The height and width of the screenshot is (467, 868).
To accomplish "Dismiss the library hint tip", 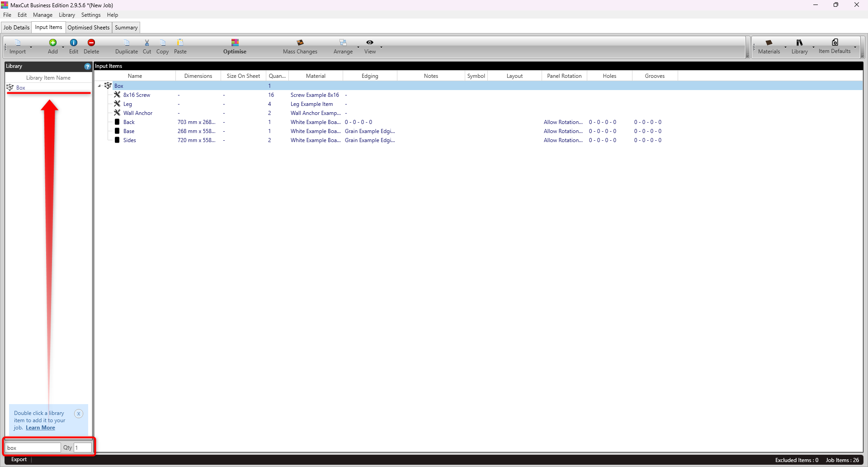I will click(x=79, y=414).
